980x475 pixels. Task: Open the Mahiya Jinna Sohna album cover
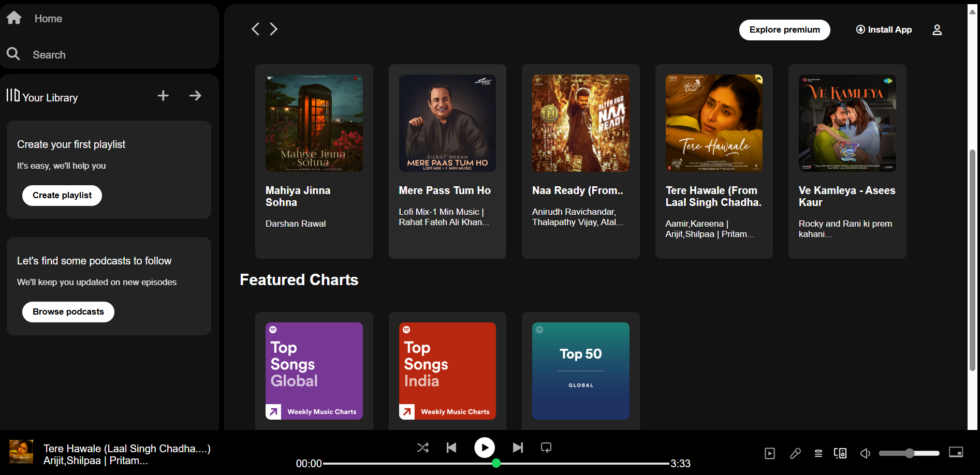[x=314, y=123]
